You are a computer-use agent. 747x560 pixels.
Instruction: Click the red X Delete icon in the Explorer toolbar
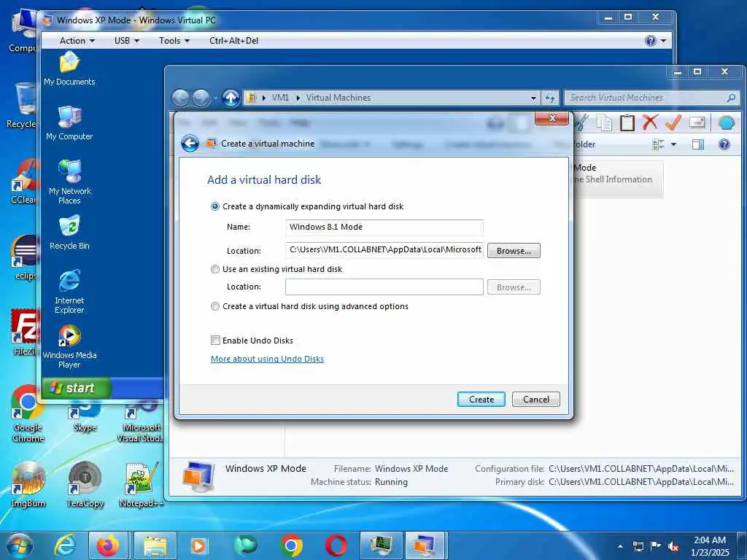tap(650, 122)
